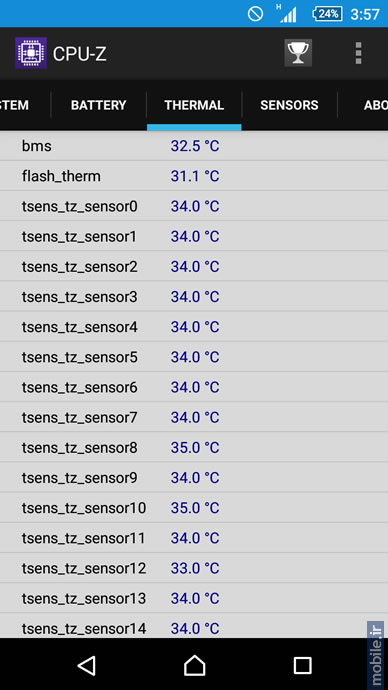This screenshot has height=690, width=388.
Task: Tap the signal strength status icon
Action: [286, 13]
